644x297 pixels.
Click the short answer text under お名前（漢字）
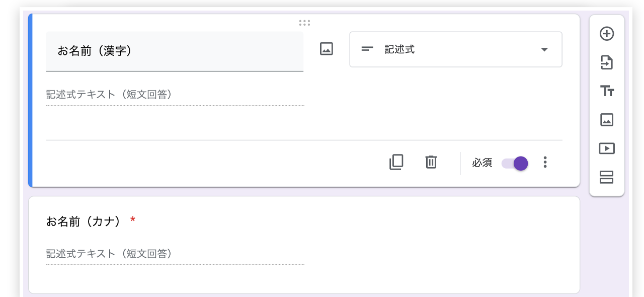[109, 95]
